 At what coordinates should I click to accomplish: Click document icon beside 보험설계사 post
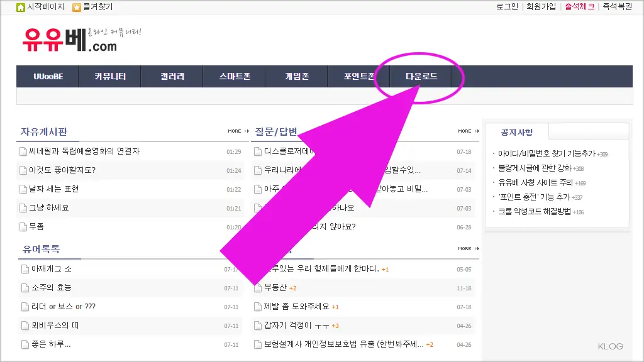[x=258, y=345]
